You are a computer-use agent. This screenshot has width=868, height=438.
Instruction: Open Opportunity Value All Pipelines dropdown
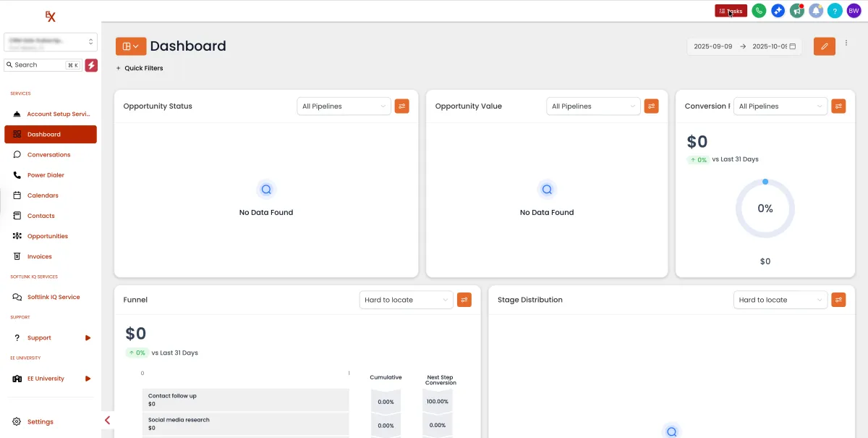[594, 106]
